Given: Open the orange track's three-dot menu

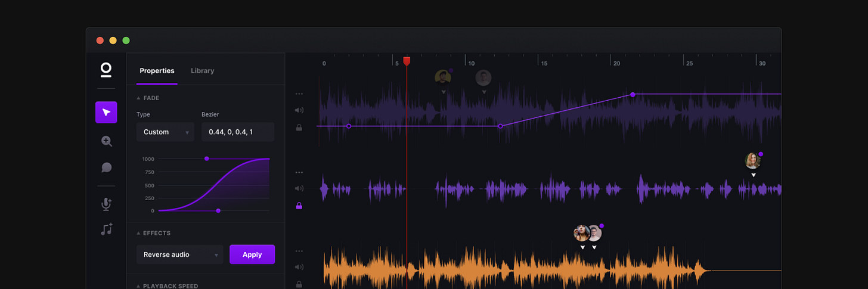Looking at the screenshot, I should click(299, 251).
